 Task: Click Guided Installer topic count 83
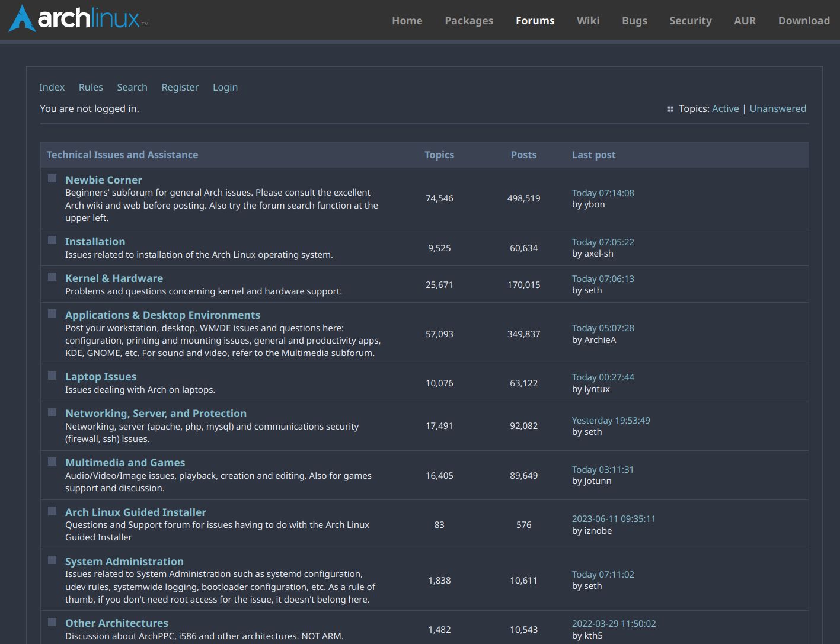[439, 524]
